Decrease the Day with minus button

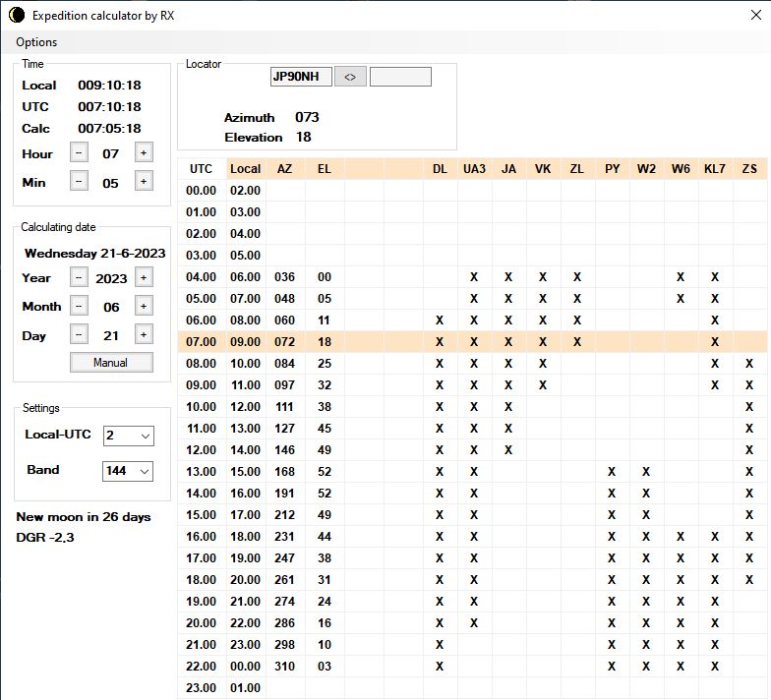coord(79,334)
